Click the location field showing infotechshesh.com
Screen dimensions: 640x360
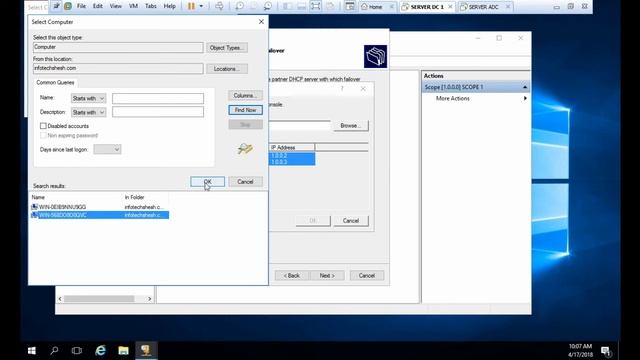pyautogui.click(x=118, y=69)
